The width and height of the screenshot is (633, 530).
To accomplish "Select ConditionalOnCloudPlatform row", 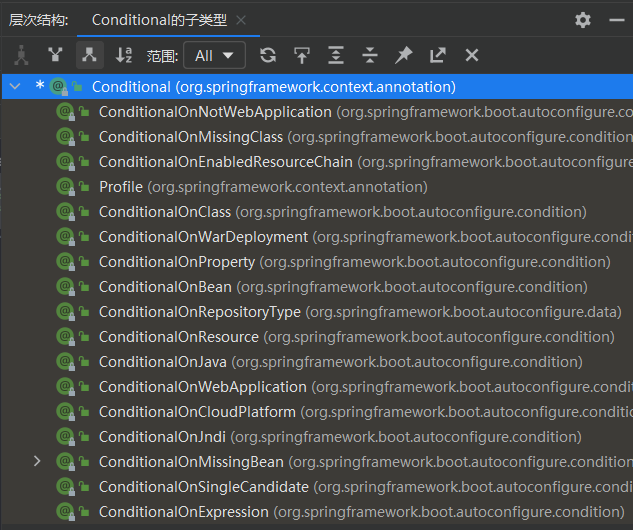I will (x=317, y=412).
